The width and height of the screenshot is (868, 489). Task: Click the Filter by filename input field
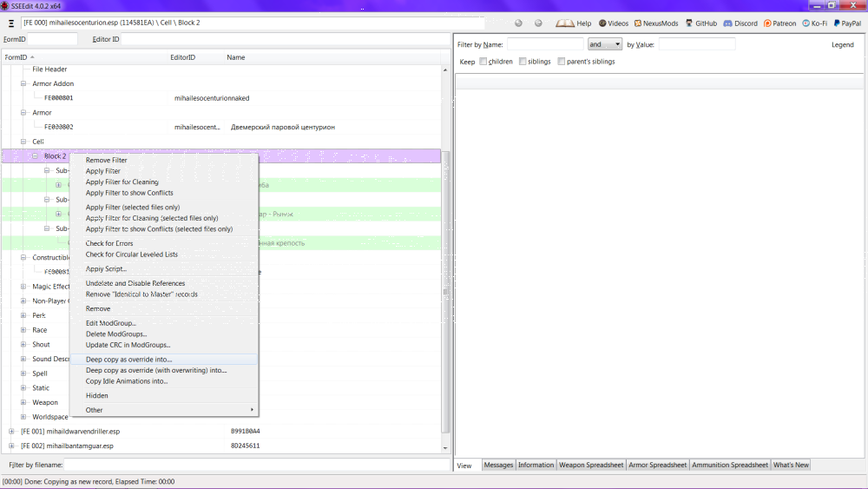coord(257,465)
